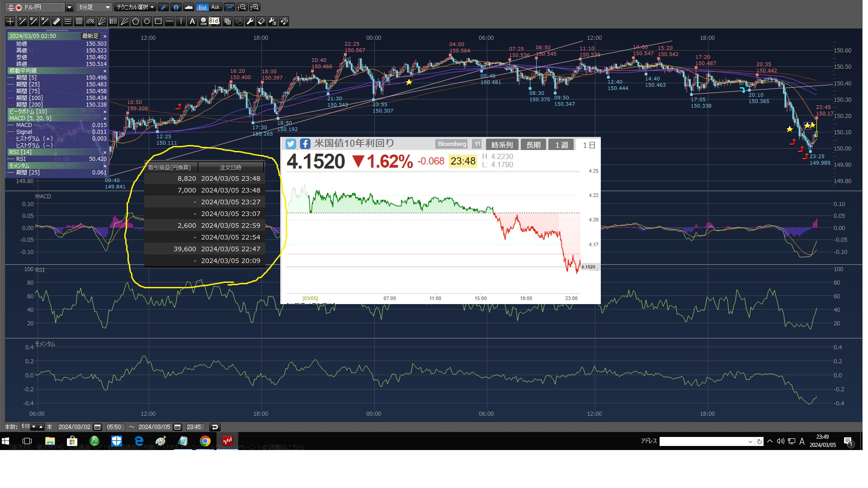Switch price display to Ask
Image resolution: width=868 pixels, height=488 pixels.
click(215, 7)
